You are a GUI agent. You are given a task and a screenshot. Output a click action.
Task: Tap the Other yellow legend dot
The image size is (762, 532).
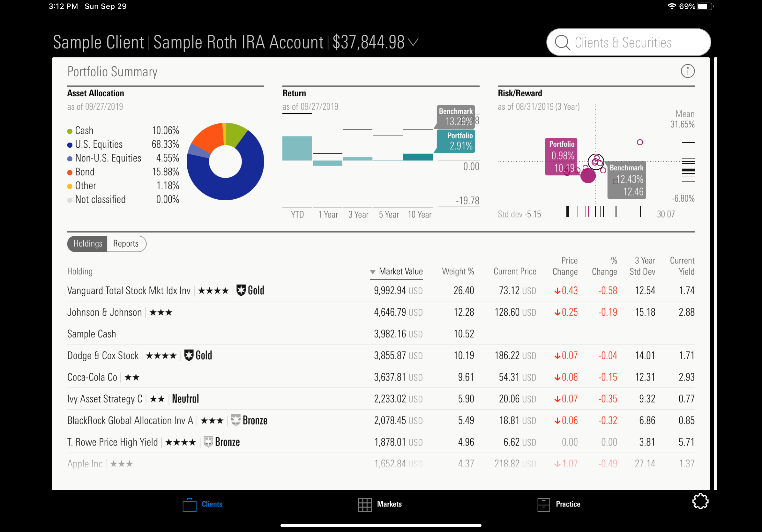70,186
